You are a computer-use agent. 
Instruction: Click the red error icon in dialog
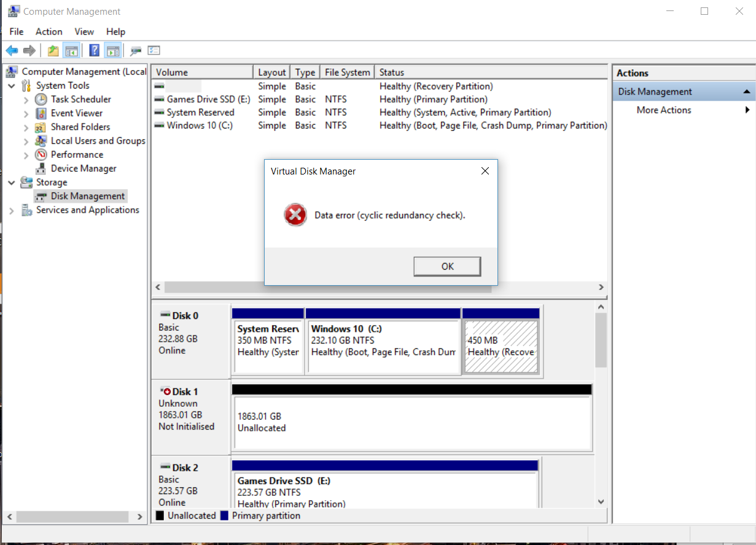click(x=295, y=215)
